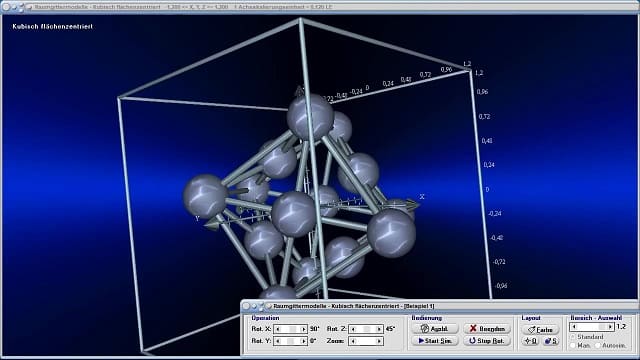640x360 pixels.
Task: Click the main window title bar
Action: [320, 7]
